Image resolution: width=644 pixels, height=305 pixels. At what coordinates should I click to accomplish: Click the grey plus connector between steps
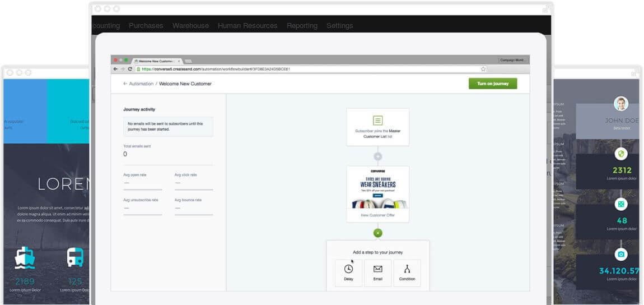378,156
